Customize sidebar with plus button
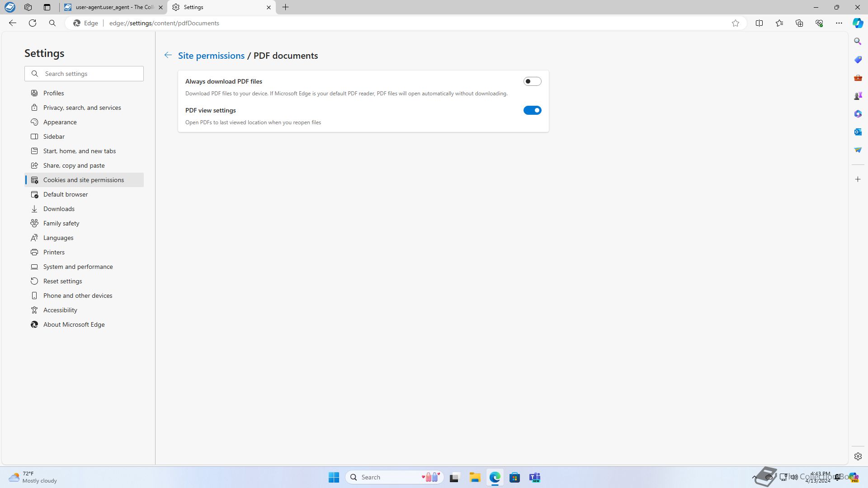 858,179
